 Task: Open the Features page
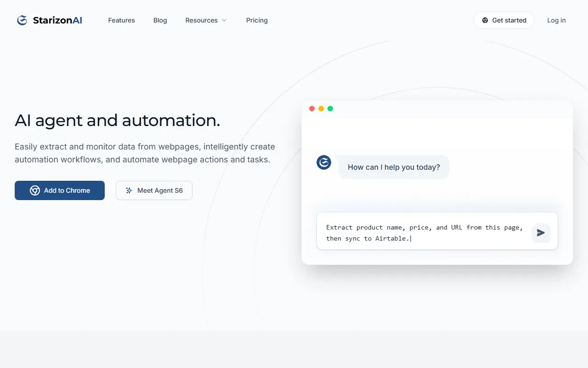121,20
